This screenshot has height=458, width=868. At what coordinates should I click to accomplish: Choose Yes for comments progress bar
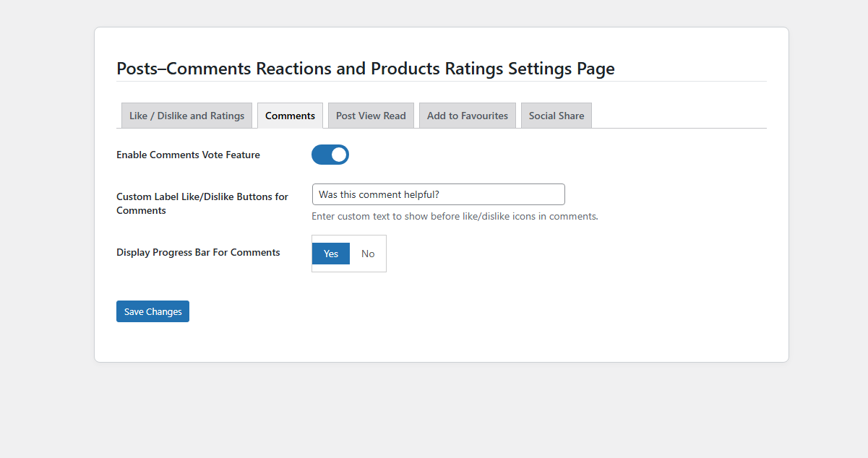pos(331,254)
